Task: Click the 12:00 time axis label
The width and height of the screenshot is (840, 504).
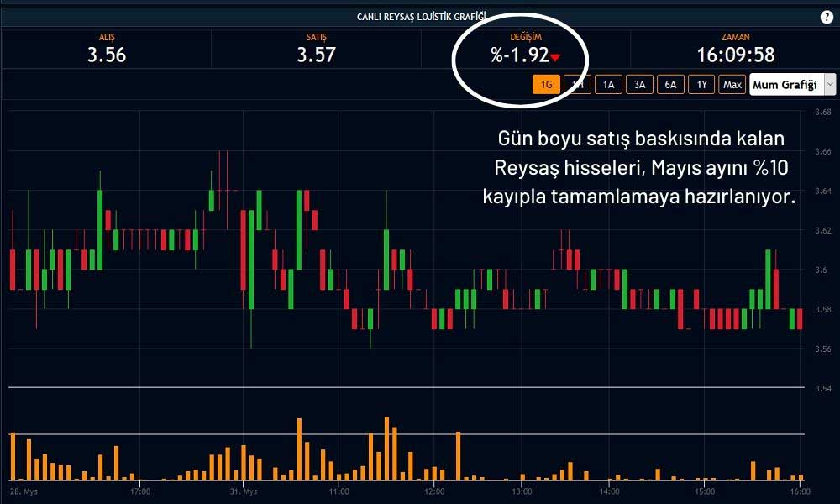Action: 434,491
